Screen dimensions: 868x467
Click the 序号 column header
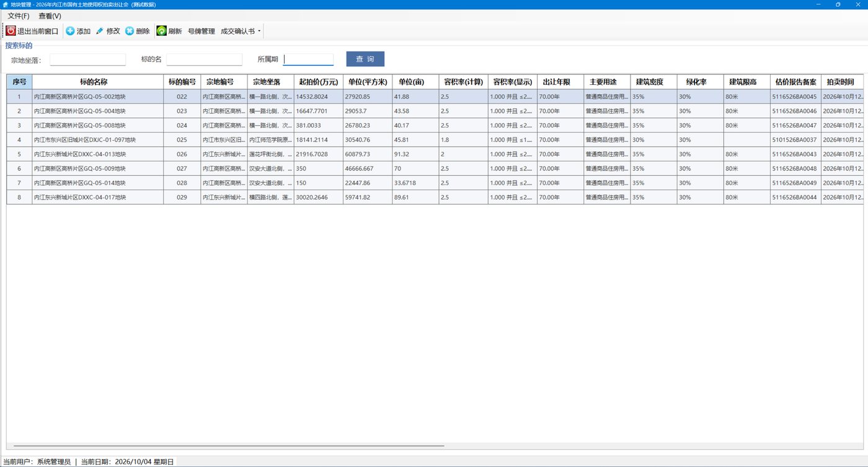point(19,82)
